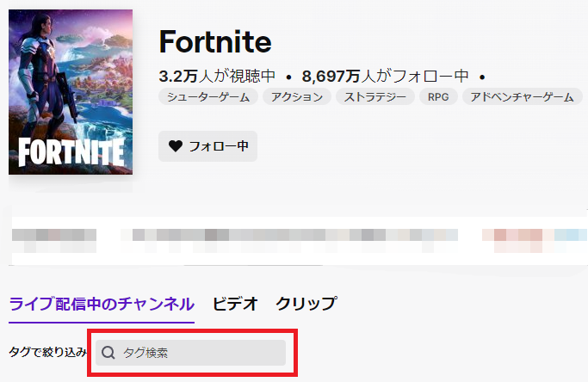The width and height of the screenshot is (588, 382).
Task: Open the アドベンチャーゲーム tag
Action: click(x=522, y=96)
